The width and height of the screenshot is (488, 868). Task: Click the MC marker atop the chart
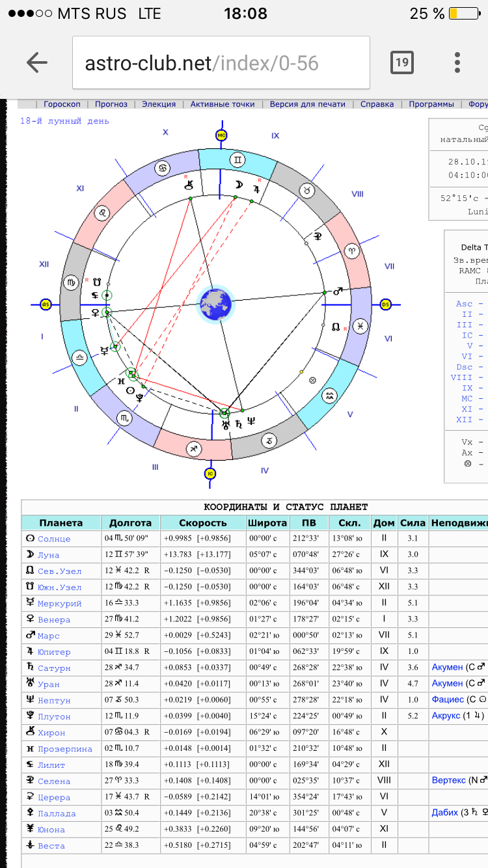(x=221, y=135)
